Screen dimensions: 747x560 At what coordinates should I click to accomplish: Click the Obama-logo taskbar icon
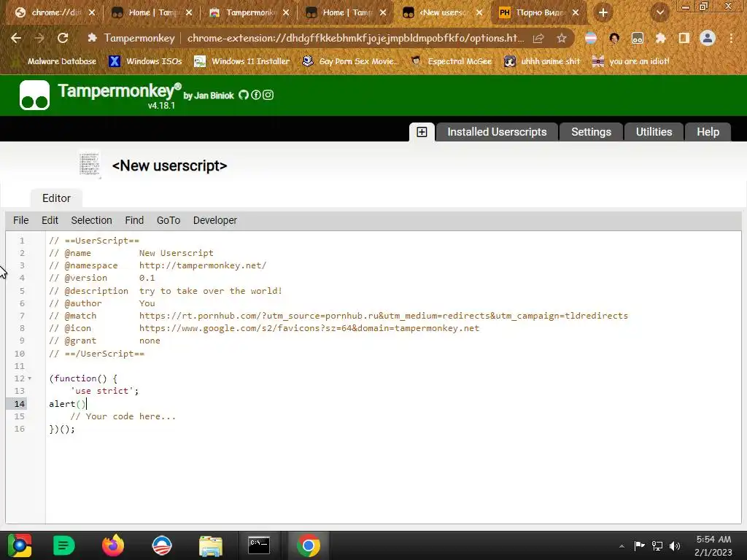pyautogui.click(x=161, y=545)
